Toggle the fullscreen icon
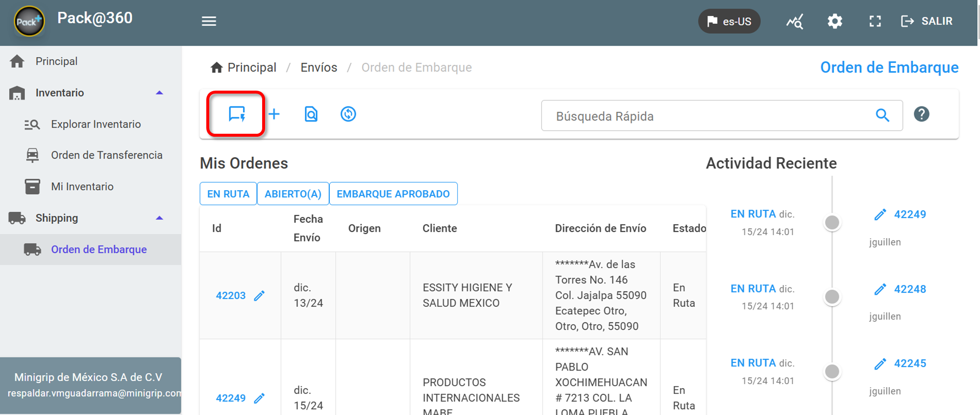Image resolution: width=980 pixels, height=415 pixels. pyautogui.click(x=875, y=21)
